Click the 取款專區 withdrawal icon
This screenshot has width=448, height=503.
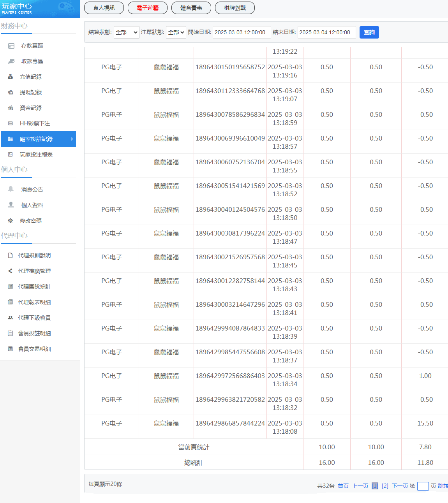(x=11, y=62)
